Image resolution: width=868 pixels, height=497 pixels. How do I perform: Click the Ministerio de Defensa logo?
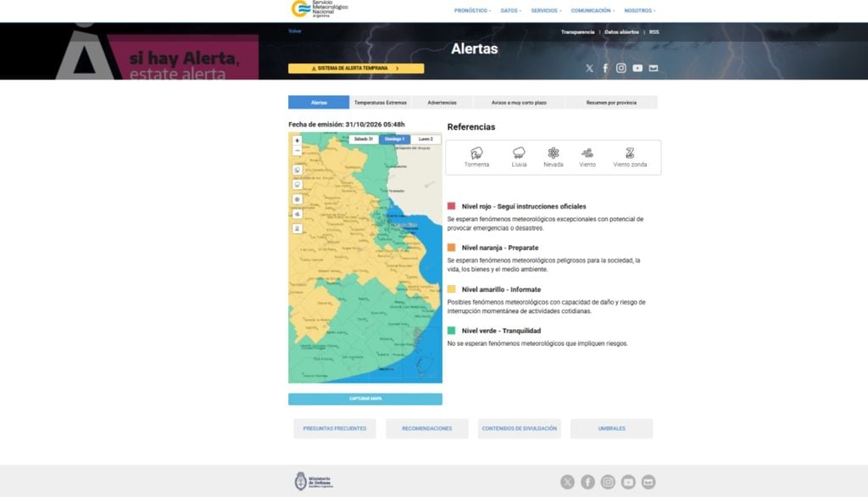(x=314, y=481)
